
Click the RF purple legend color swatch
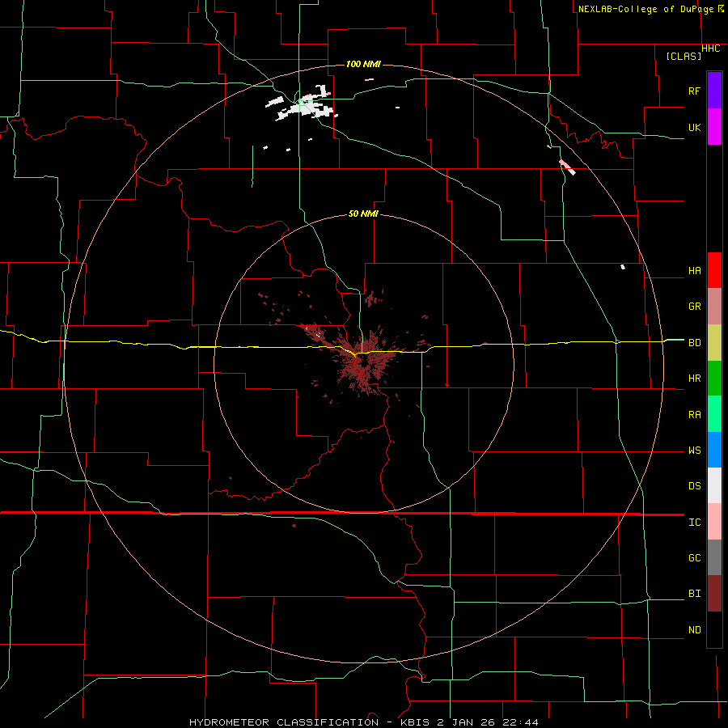(x=714, y=91)
